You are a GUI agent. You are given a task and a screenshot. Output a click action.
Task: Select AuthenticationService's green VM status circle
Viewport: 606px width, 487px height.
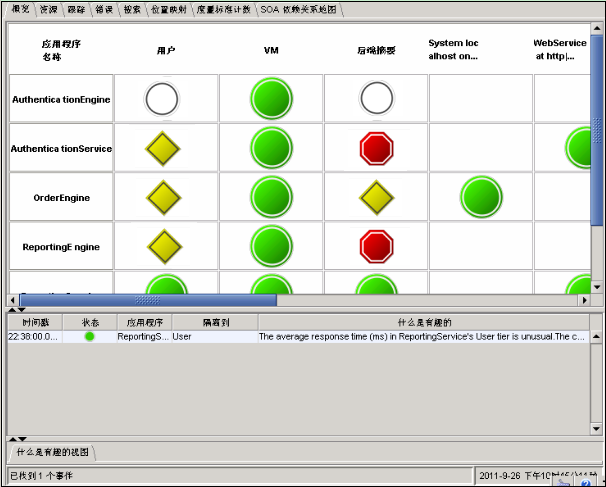tap(271, 148)
